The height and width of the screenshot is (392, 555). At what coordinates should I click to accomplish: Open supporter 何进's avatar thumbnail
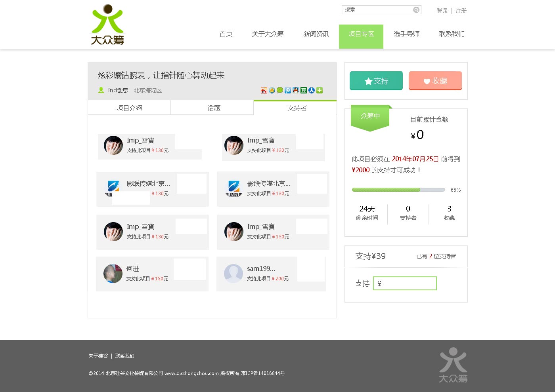pos(113,274)
